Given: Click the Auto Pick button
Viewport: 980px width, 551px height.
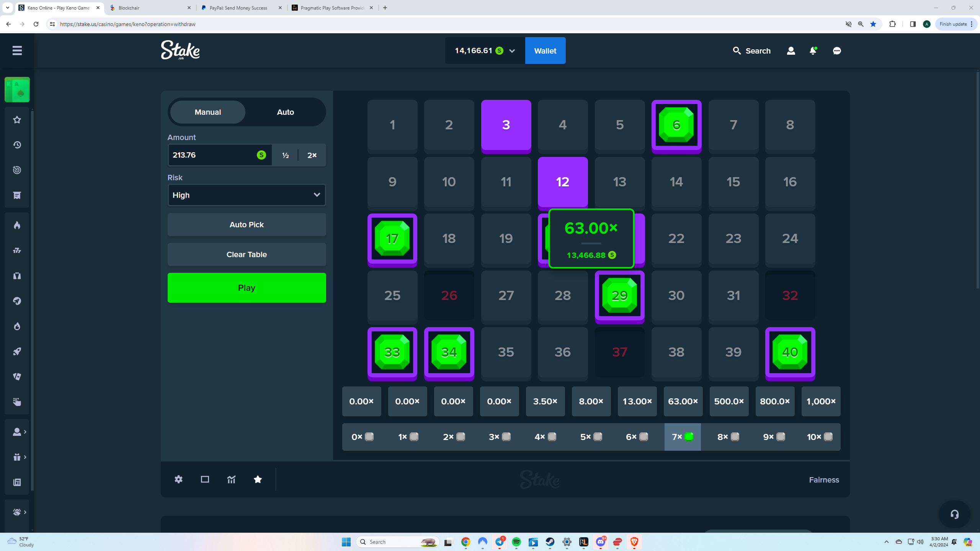Looking at the screenshot, I should coord(247,225).
